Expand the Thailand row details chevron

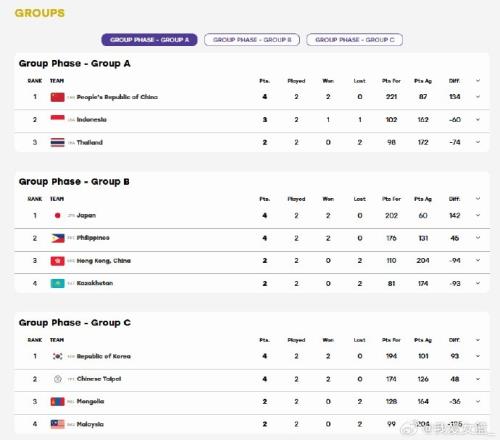pos(478,142)
